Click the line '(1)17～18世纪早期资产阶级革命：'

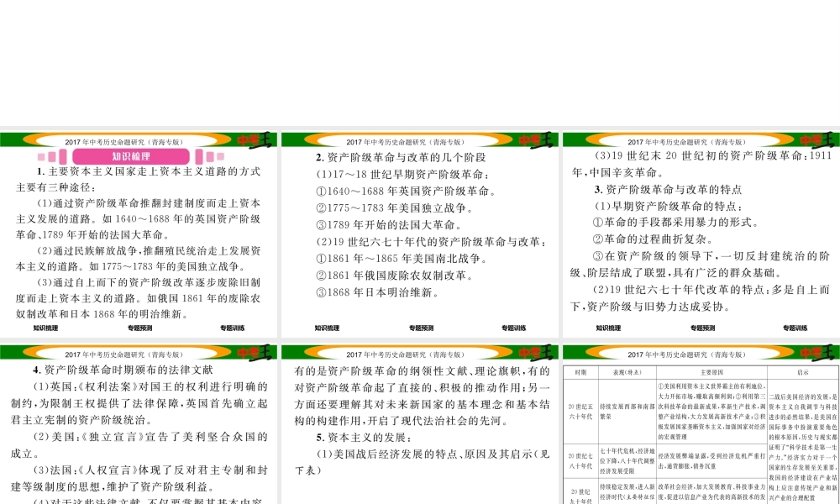click(402, 175)
